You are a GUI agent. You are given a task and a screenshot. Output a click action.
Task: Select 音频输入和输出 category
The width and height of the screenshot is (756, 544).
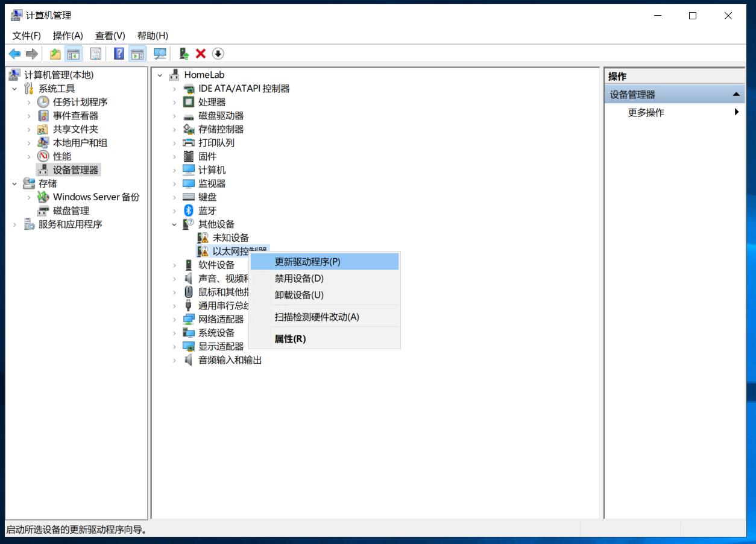click(230, 360)
